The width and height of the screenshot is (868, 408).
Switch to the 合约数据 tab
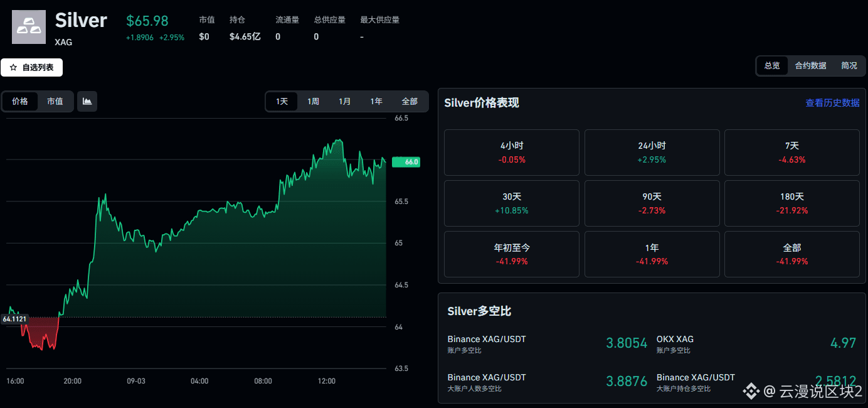tap(810, 65)
